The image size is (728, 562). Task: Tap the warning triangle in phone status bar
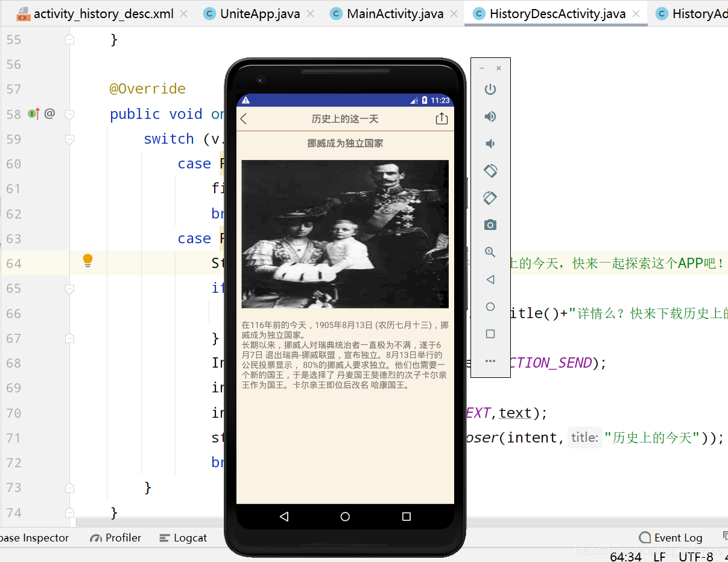[x=245, y=100]
